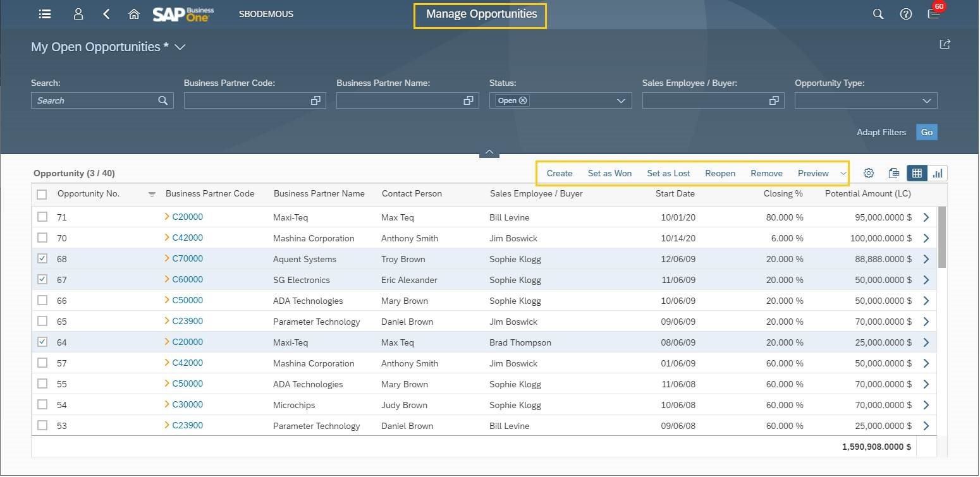Check the box for opportunity 70

coord(42,238)
